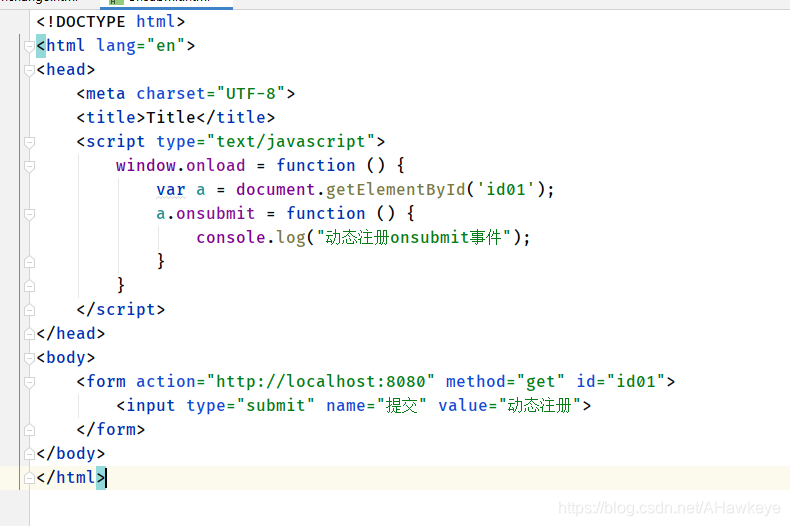Click the document identifier in var a line

coord(276,189)
